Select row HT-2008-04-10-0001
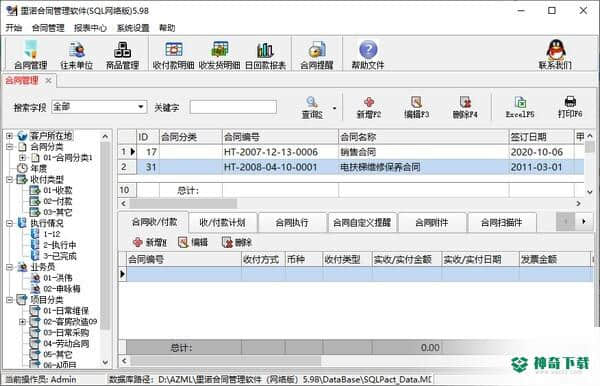Screen dimensions: 600x386 coord(351,167)
